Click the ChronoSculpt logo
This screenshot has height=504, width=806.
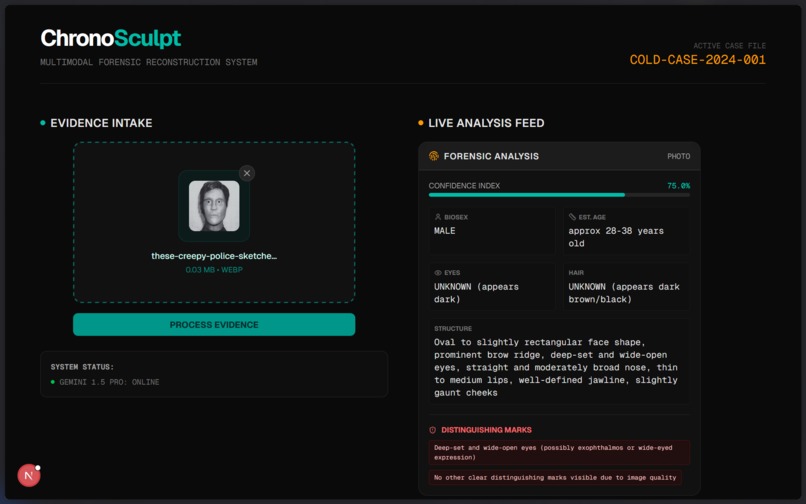111,39
